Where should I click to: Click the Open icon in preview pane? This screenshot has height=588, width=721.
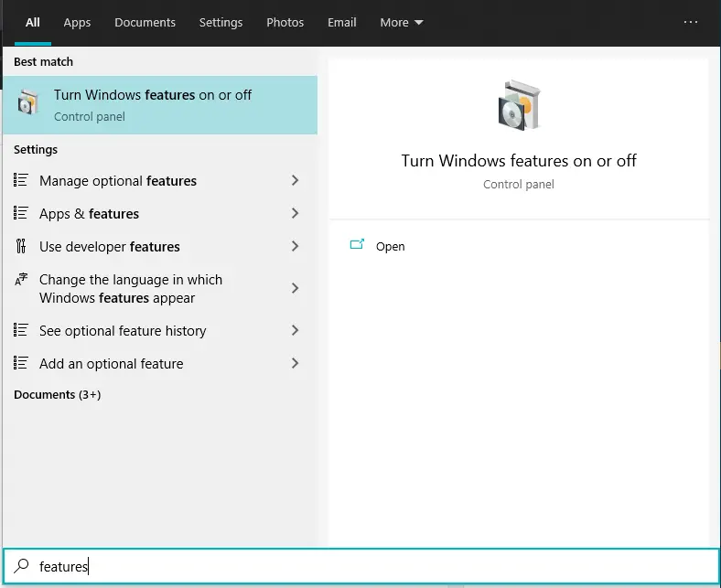358,246
